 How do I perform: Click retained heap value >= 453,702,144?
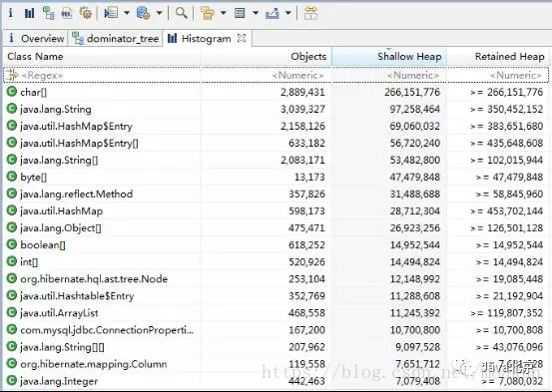pos(507,211)
